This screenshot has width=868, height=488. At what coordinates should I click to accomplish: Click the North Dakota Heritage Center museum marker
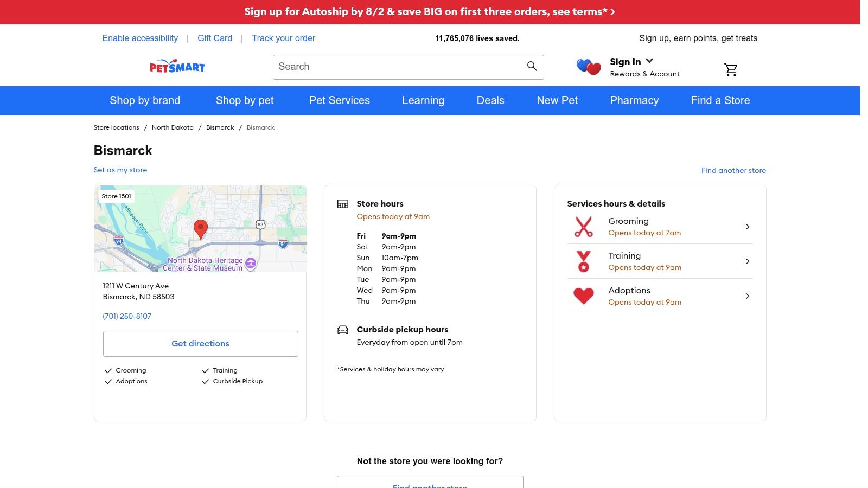pyautogui.click(x=251, y=264)
